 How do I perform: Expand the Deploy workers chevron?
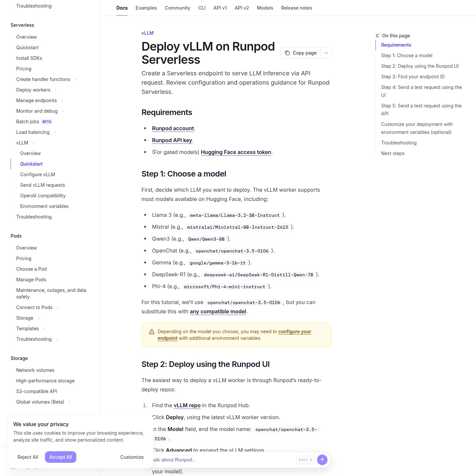click(56, 90)
